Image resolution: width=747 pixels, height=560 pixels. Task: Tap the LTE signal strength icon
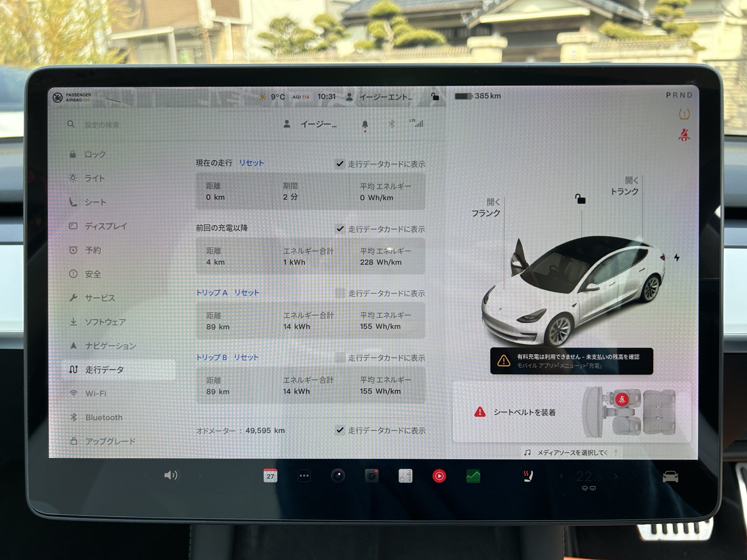[x=416, y=123]
